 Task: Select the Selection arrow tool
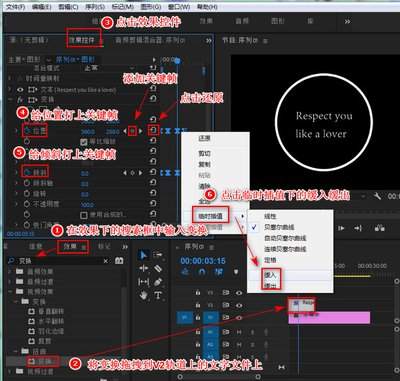pos(144,255)
